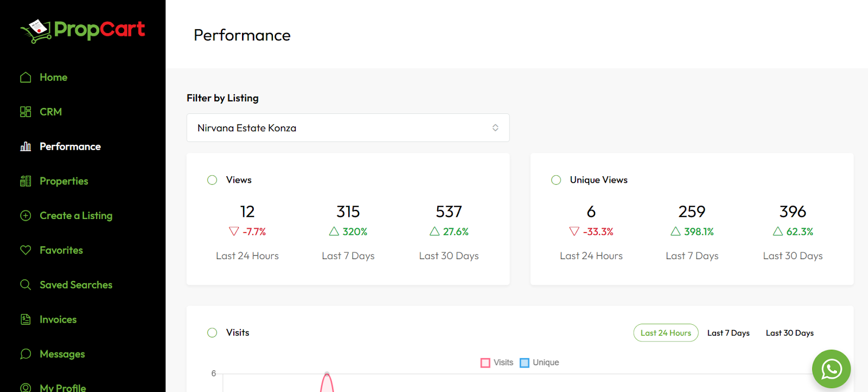
Task: Open the WhatsApp chat floating button
Action: pos(831,369)
